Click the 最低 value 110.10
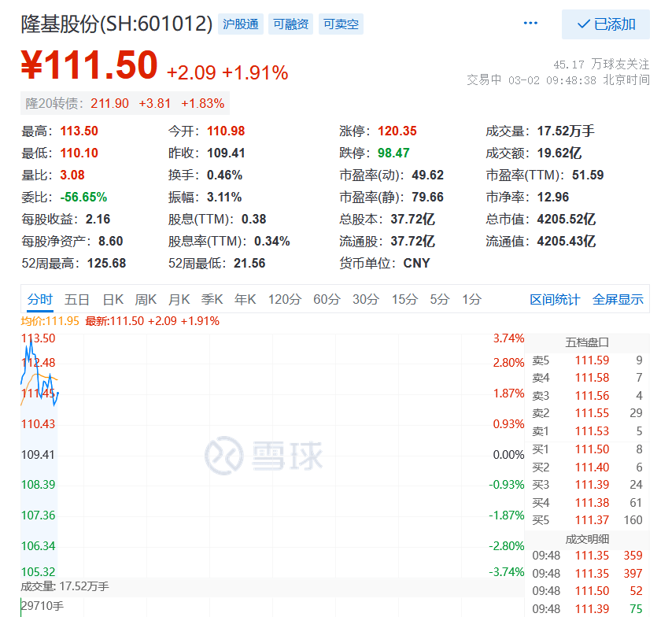 click(79, 153)
